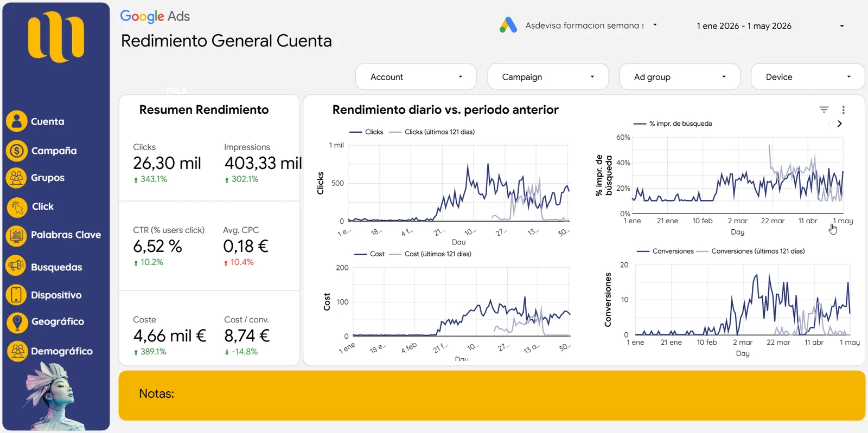Open the Click page link

coord(43,206)
